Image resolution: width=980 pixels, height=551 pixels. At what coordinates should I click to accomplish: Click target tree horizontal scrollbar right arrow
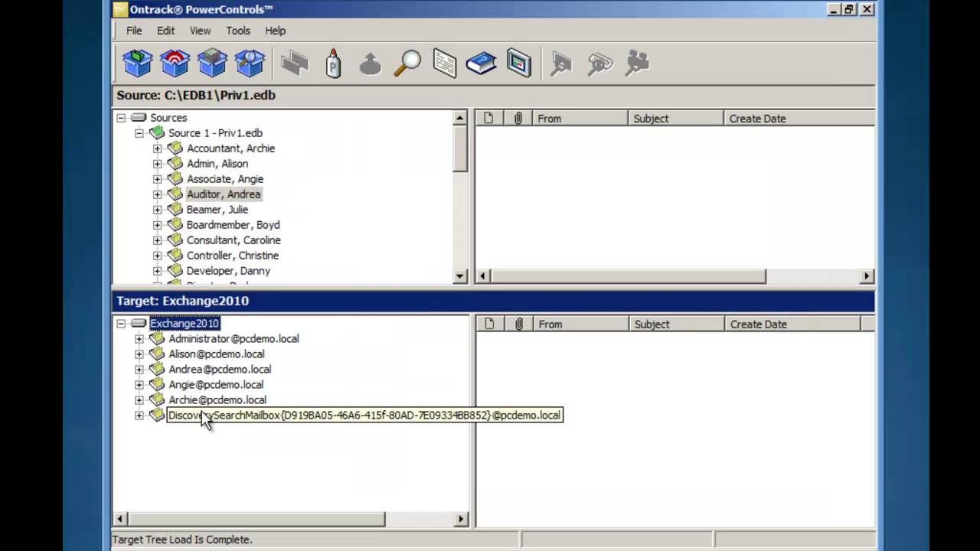(x=461, y=519)
